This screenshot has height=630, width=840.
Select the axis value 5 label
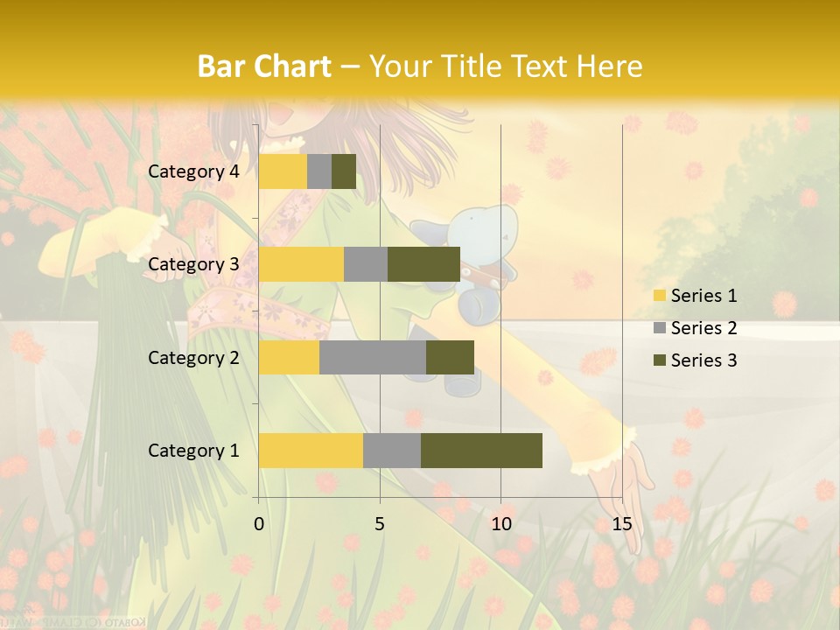coord(380,524)
